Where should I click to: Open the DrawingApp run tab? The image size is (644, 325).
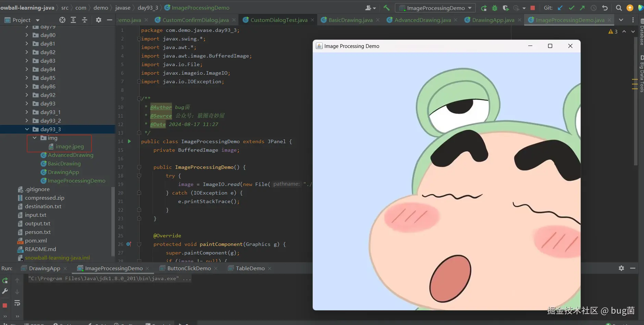45,268
